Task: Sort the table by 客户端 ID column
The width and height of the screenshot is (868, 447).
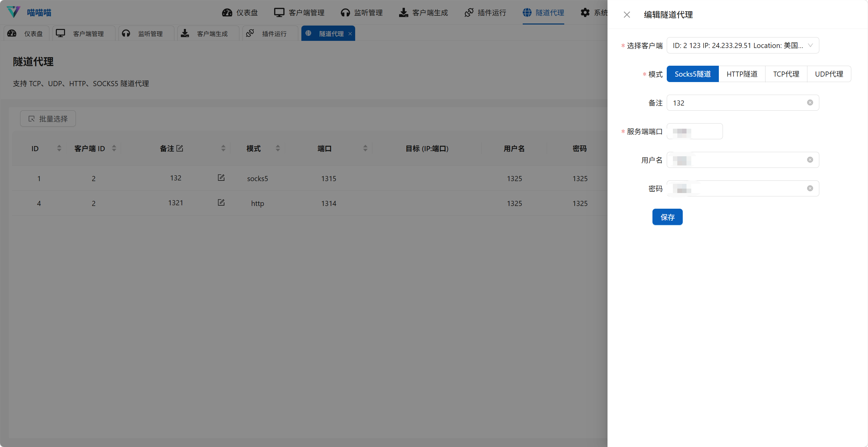Action: tap(114, 148)
